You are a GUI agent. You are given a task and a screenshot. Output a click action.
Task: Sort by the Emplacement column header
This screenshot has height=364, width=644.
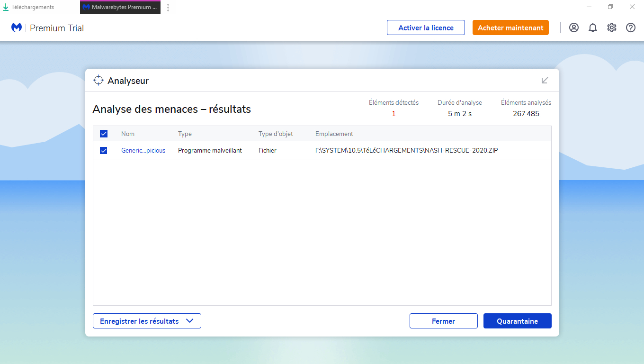pyautogui.click(x=334, y=134)
